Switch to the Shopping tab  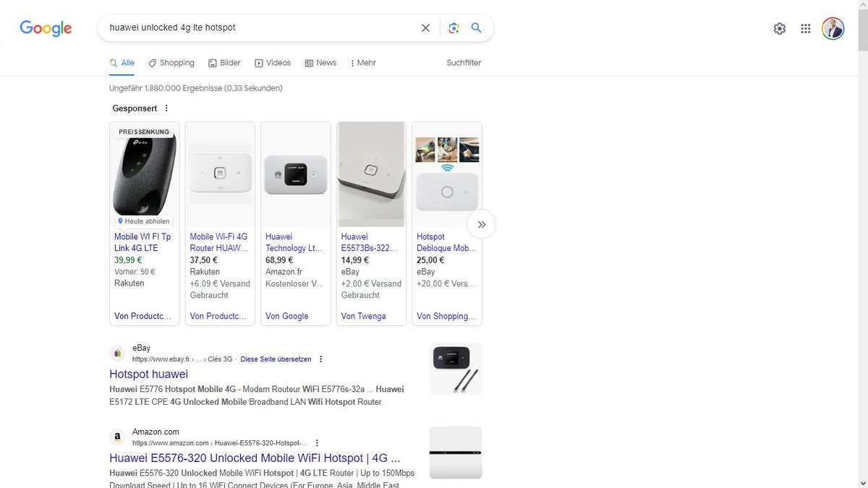tap(171, 63)
